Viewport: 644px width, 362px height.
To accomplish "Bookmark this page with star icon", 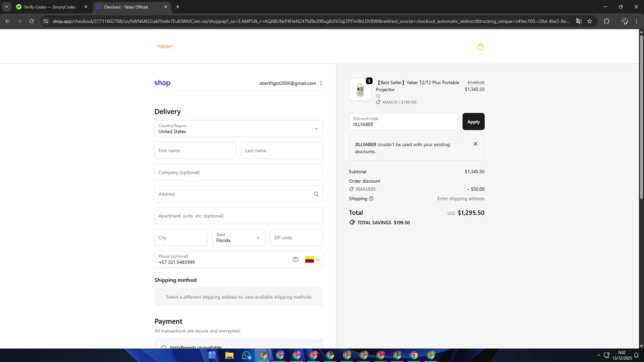I will click(589, 21).
